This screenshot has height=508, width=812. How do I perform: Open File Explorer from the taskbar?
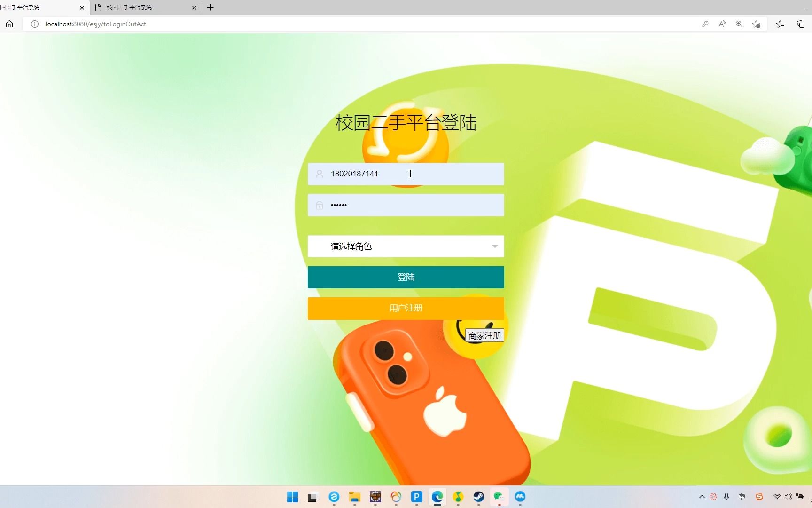(354, 497)
